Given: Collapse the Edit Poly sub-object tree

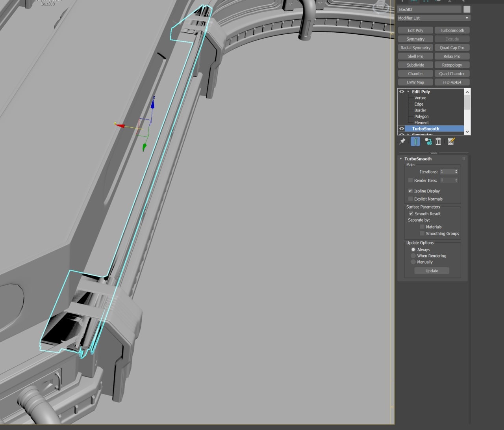Looking at the screenshot, I should (x=408, y=91).
